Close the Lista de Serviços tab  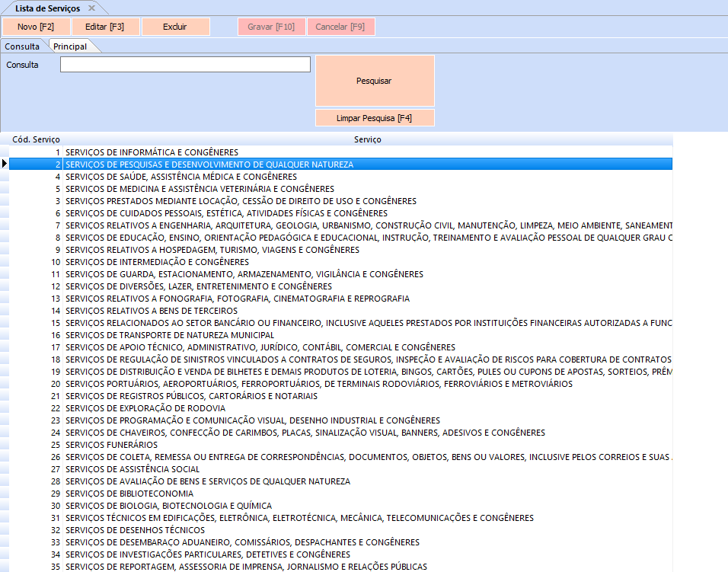click(x=91, y=8)
